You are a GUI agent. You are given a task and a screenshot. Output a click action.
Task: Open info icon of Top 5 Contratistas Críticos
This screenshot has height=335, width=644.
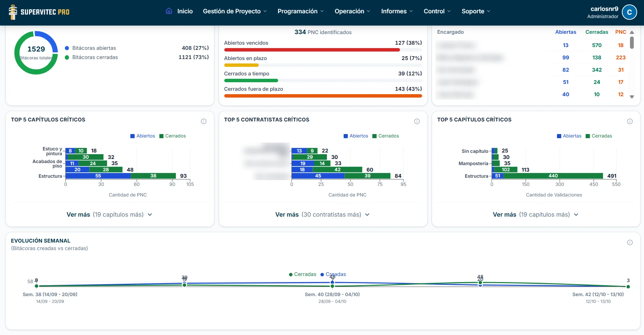(417, 121)
